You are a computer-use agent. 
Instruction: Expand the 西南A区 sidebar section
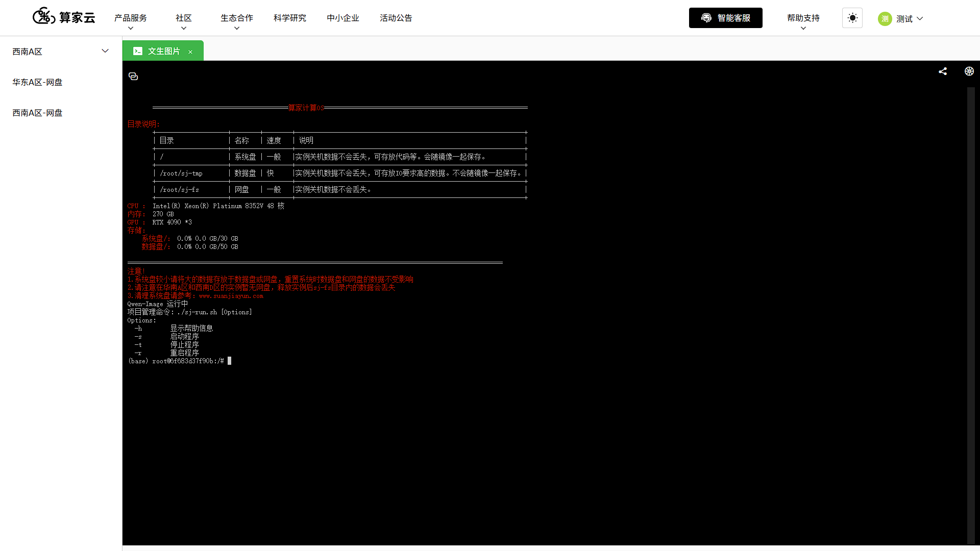pos(61,52)
